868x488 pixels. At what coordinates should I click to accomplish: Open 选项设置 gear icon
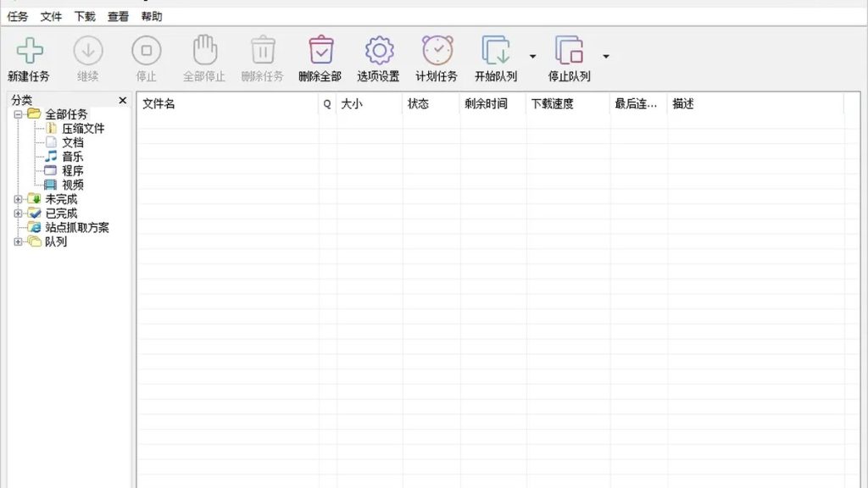pos(379,50)
